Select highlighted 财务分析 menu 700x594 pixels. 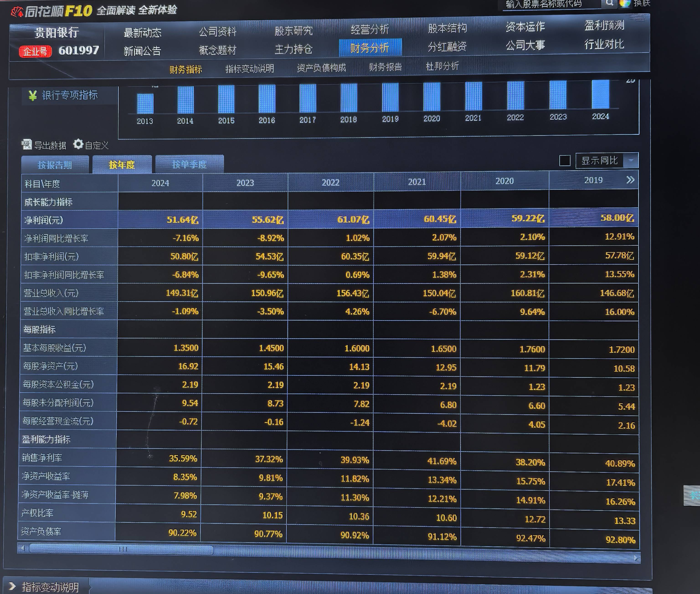click(370, 47)
